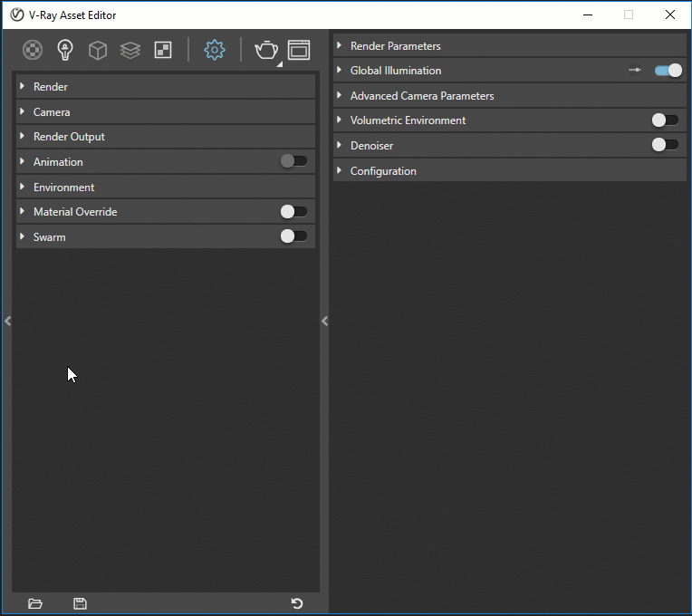Enable the Swarm toggle
The width and height of the screenshot is (692, 616).
click(293, 236)
